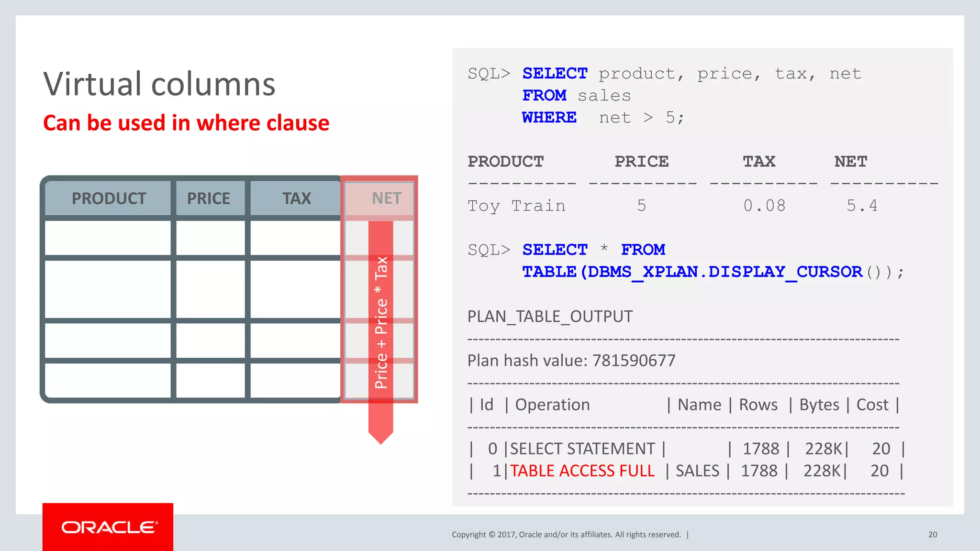Click the Rows column header in plan
Image resolution: width=980 pixels, height=551 pixels.
point(758,405)
